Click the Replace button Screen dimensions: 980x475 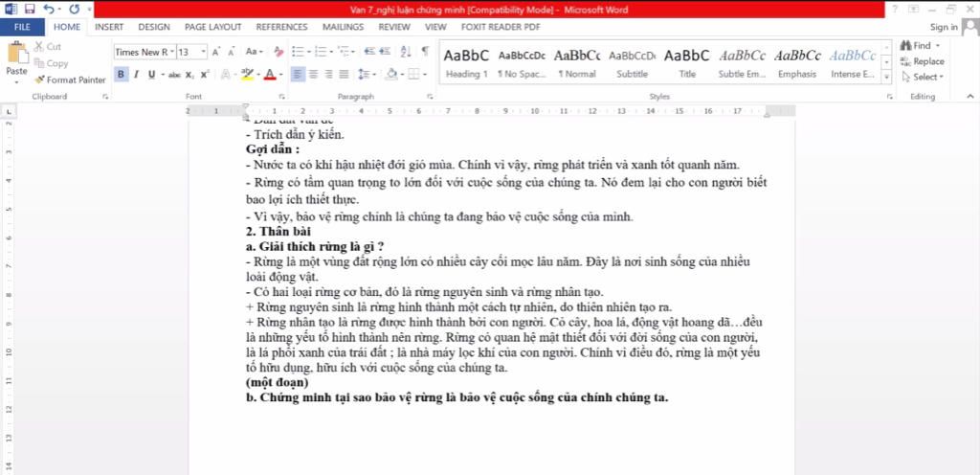point(923,61)
